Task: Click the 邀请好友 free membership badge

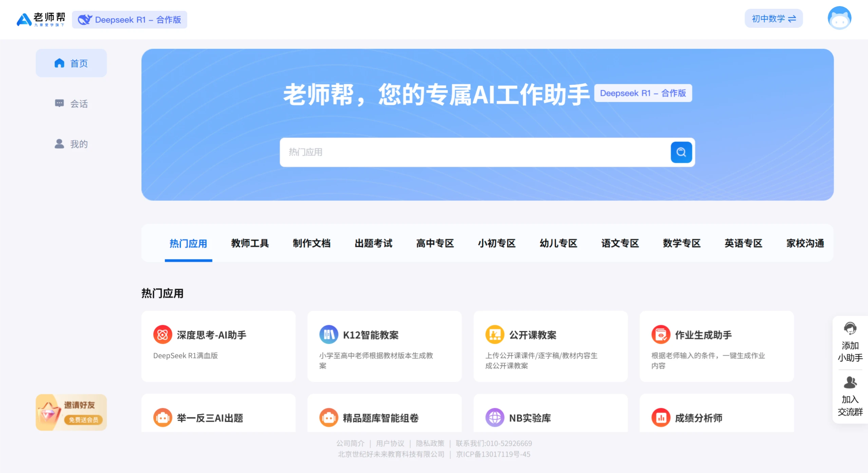Action: pos(71,412)
